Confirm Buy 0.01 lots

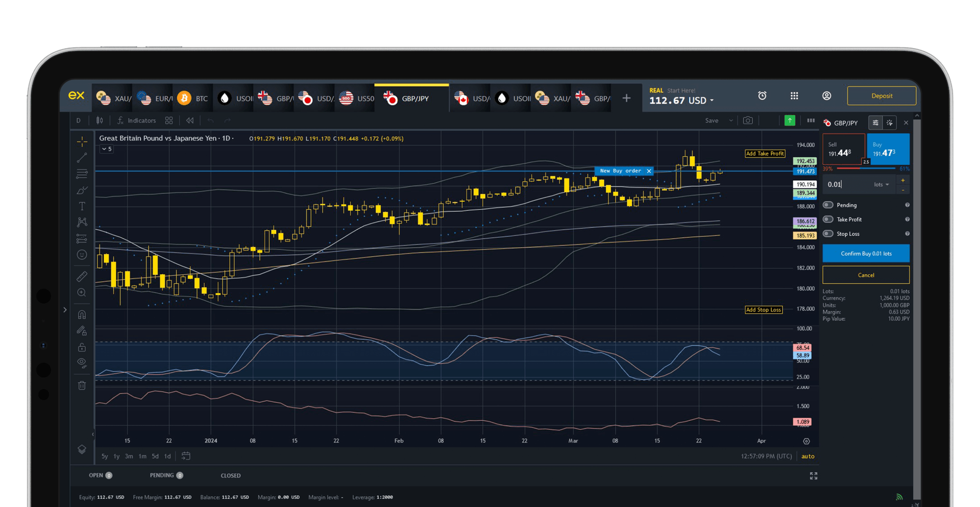coord(866,254)
